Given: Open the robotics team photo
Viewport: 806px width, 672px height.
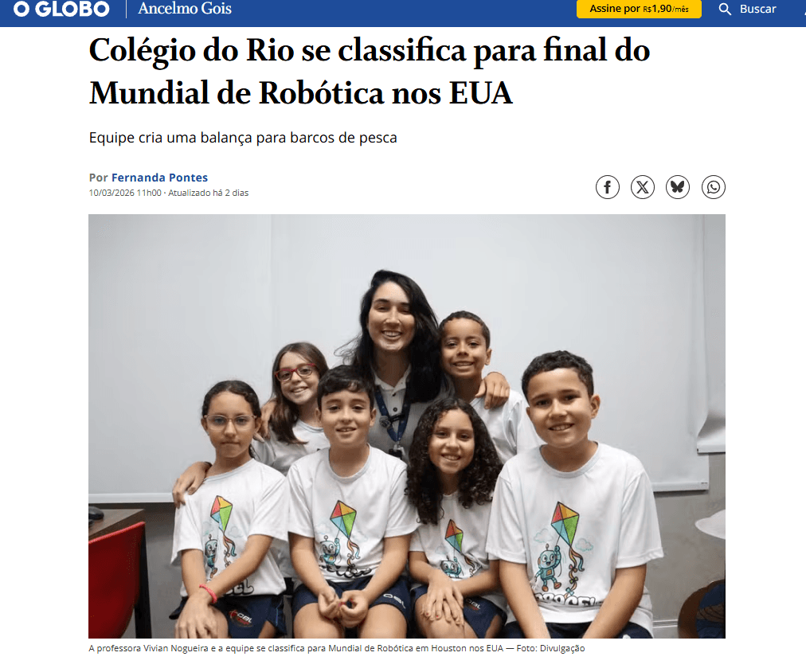Looking at the screenshot, I should 407,426.
